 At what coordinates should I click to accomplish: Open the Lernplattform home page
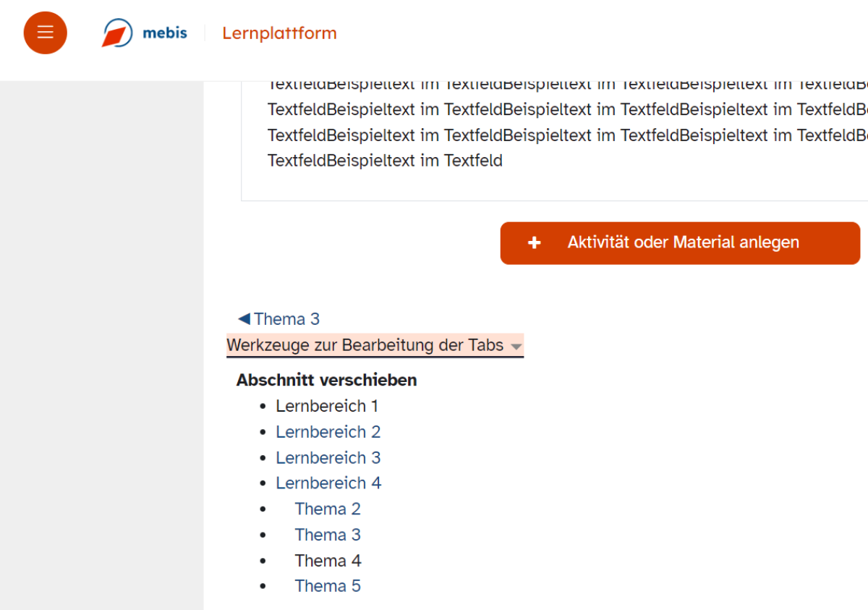coord(279,33)
